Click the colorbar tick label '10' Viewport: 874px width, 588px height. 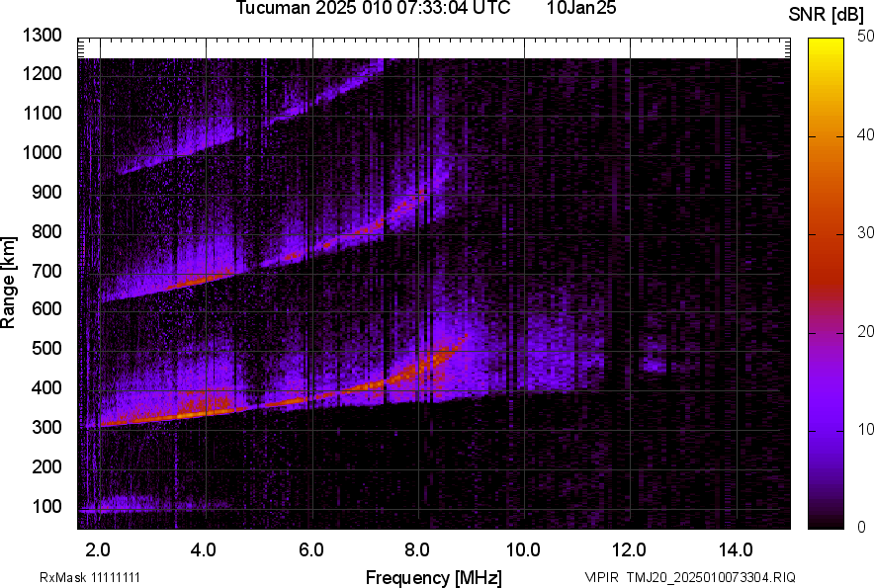click(x=865, y=429)
